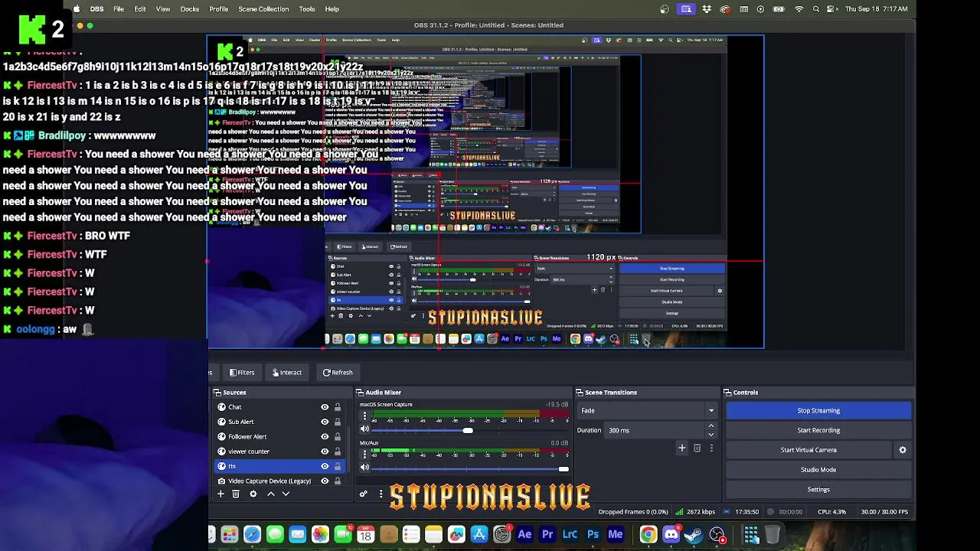Toggle visibility of Chat source
This screenshot has height=551, width=980.
coord(325,407)
